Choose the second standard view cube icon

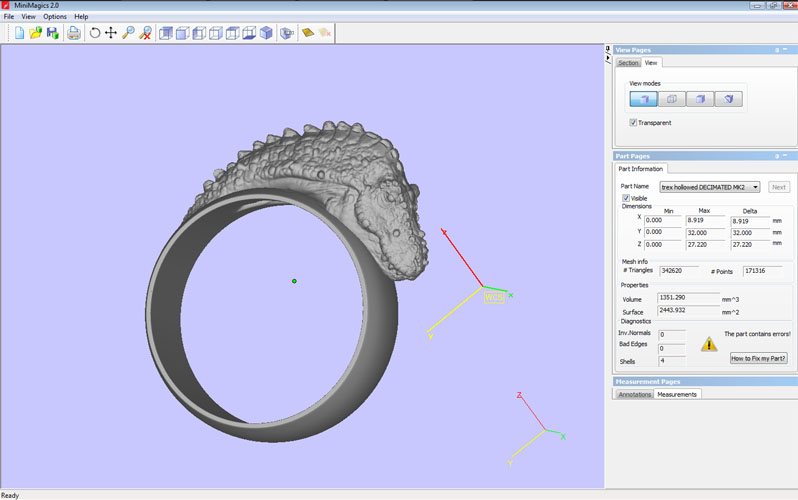click(x=182, y=33)
